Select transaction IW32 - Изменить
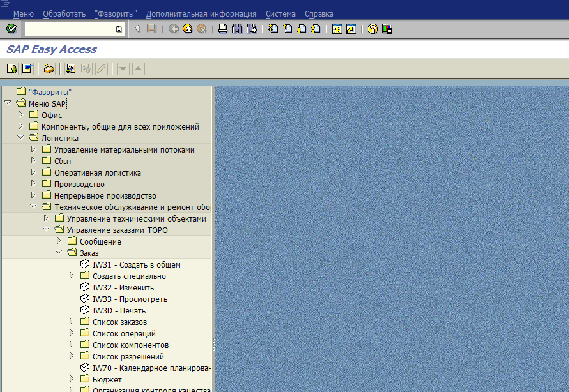The image size is (569, 392). coord(123,288)
